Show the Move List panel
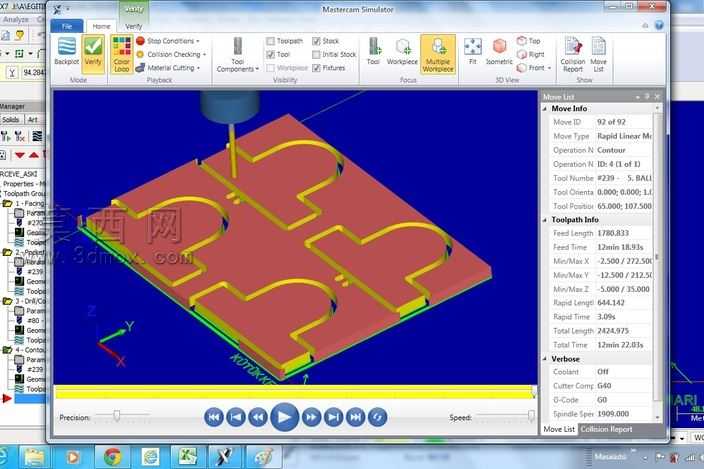704x469 pixels. pyautogui.click(x=598, y=55)
